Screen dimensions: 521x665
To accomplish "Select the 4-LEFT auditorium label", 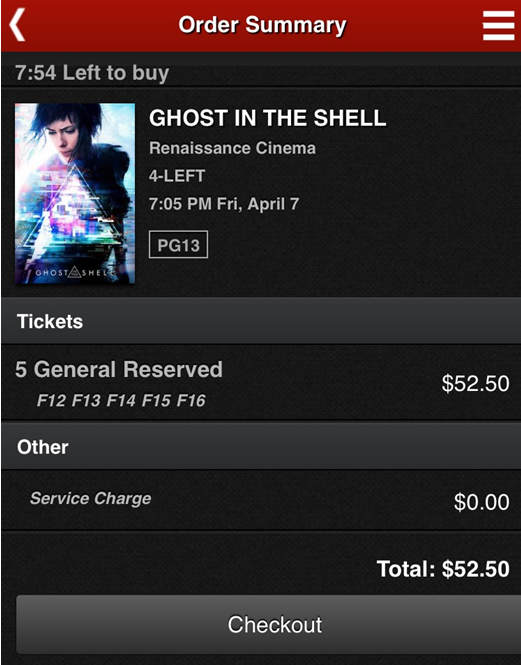I will pos(177,176).
